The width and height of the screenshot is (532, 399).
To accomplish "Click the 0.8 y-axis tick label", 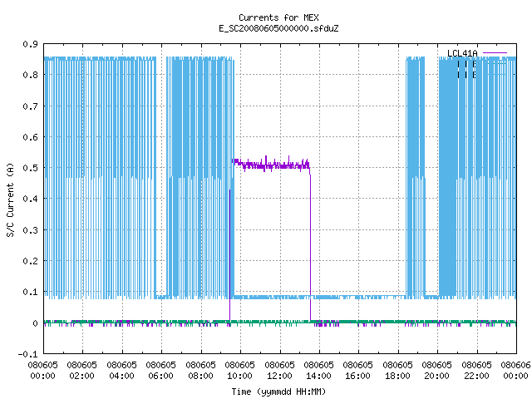I will coord(31,75).
